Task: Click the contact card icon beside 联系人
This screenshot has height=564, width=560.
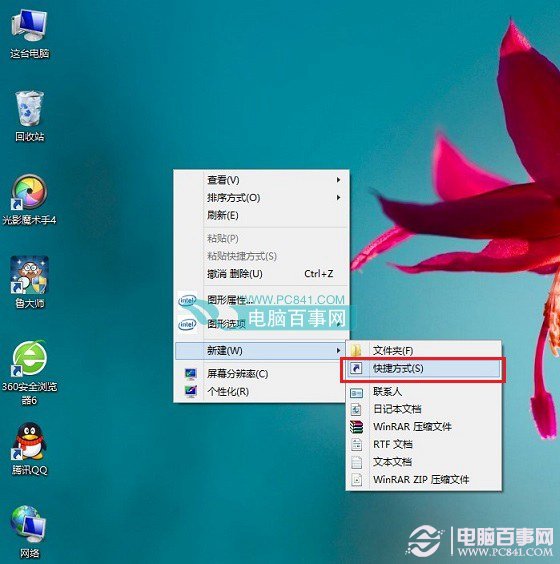Action: 356,392
